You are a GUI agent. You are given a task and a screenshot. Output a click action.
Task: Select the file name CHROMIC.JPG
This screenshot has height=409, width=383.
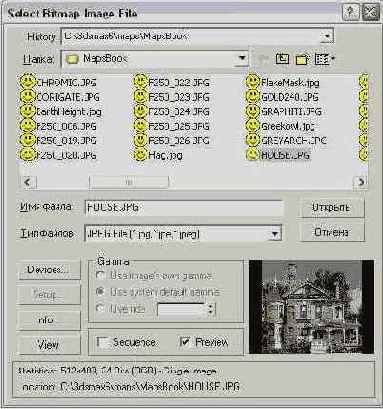tap(66, 82)
